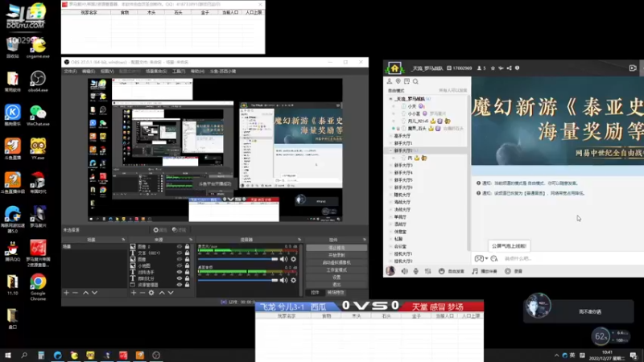Click 停止推流 button in OBS controls
This screenshot has width=644, height=362.
336,248
